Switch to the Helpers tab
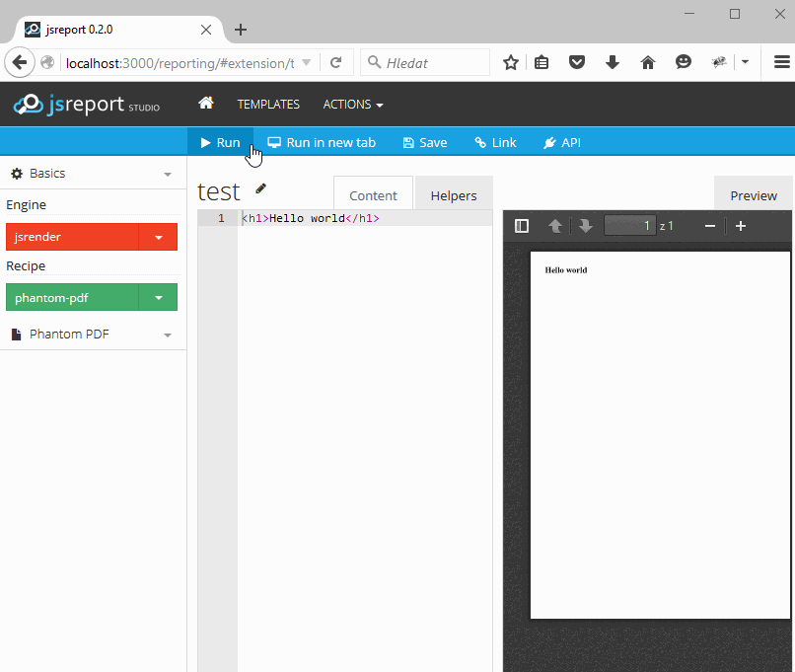This screenshot has width=795, height=672. 454,195
